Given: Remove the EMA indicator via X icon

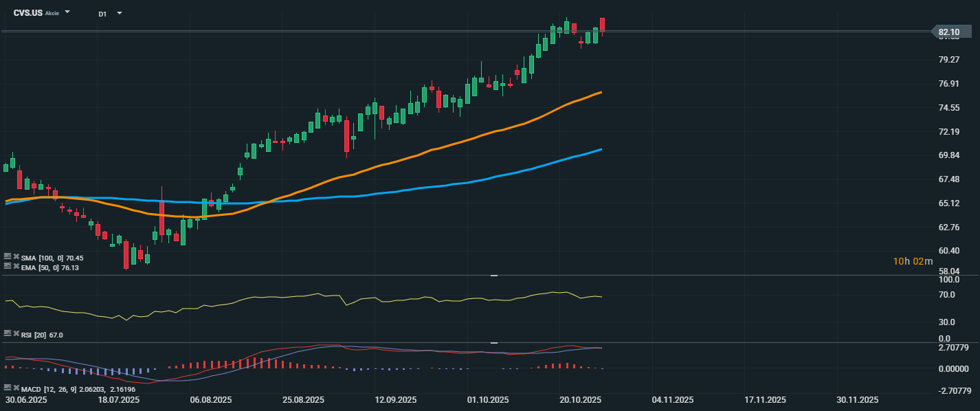Looking at the screenshot, I should 16,267.
